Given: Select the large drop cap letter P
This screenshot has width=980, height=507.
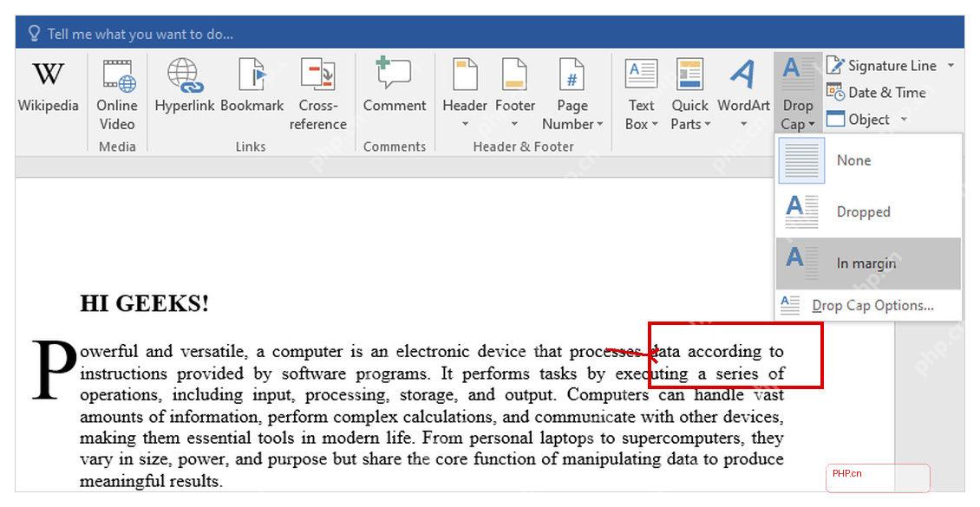Looking at the screenshot, I should pos(55,370).
